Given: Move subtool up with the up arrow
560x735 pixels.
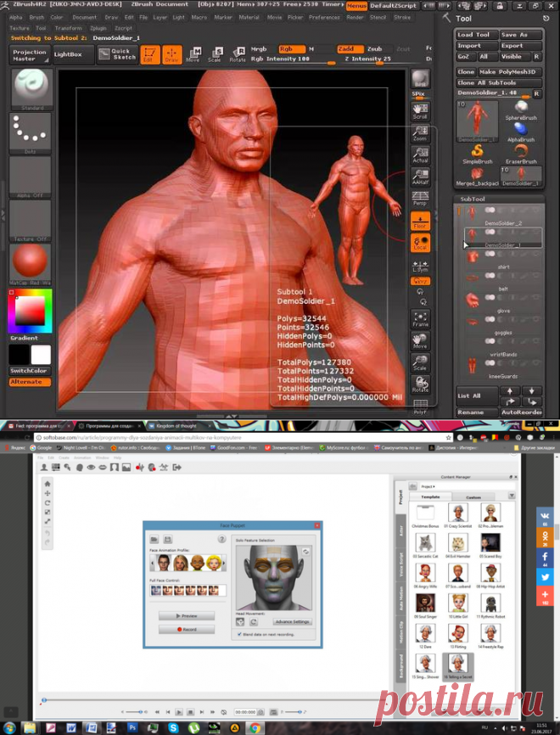Looking at the screenshot, I should coord(510,391).
